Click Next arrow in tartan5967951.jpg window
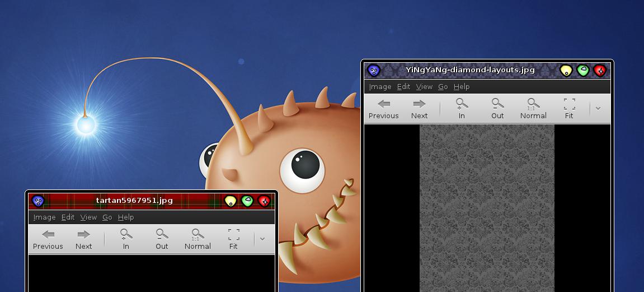644x292 pixels. coord(84,239)
